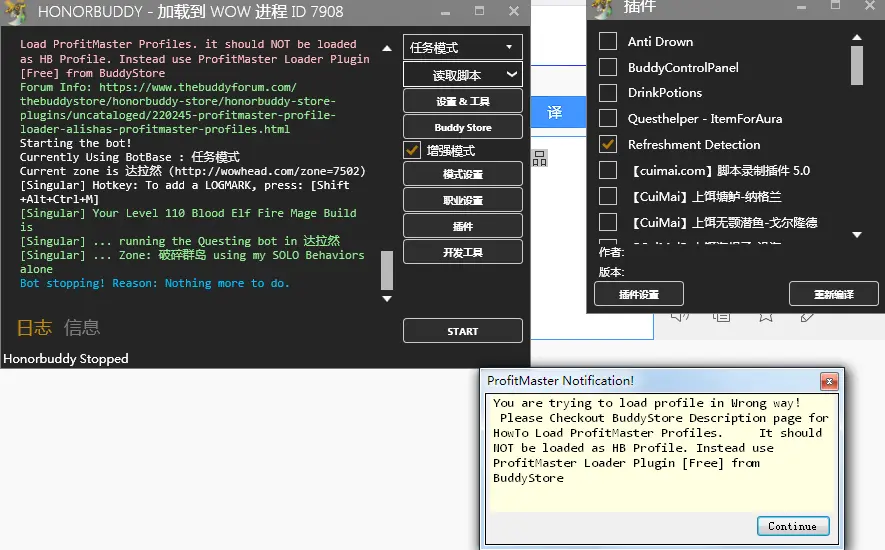Click the 'Honorbuddy Stopped' status text
Viewport: 885px width, 550px height.
[66, 359]
